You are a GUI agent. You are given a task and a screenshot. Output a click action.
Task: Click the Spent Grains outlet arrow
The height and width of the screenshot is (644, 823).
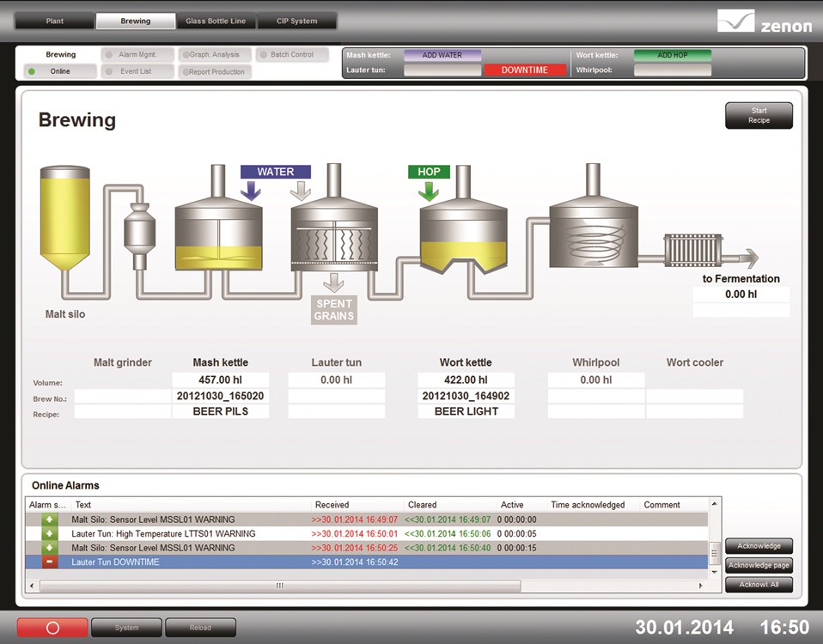tap(333, 283)
